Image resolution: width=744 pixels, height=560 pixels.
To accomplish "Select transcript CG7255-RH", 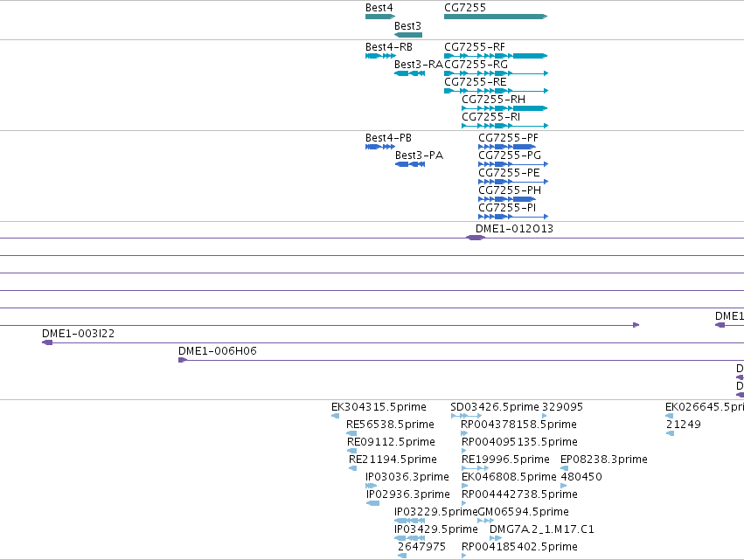I will click(x=504, y=108).
